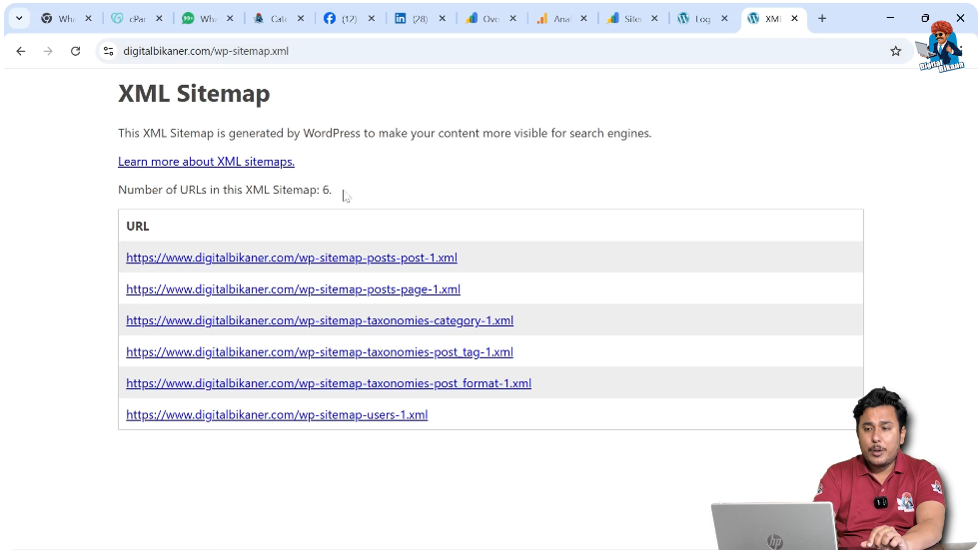
Task: Close the WordPress Log tab
Action: click(724, 19)
